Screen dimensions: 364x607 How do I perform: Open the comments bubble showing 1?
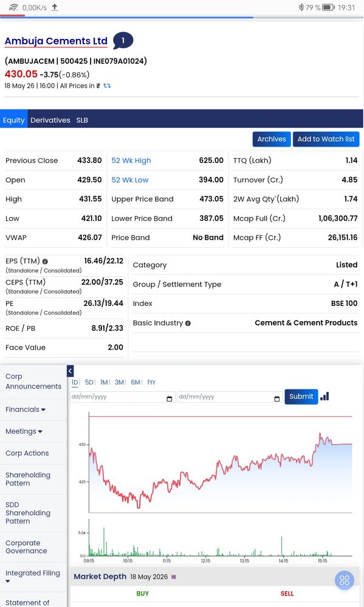[123, 41]
